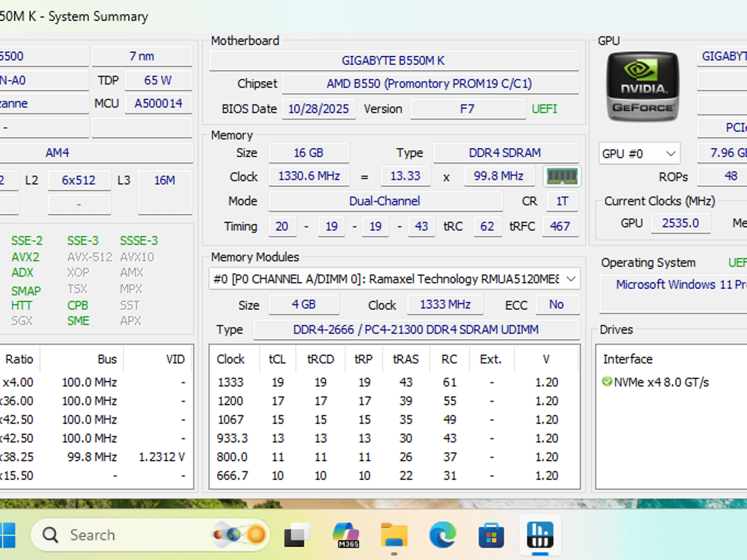The height and width of the screenshot is (560, 747).
Task: Click the AVX2 feature label
Action: [x=25, y=257]
